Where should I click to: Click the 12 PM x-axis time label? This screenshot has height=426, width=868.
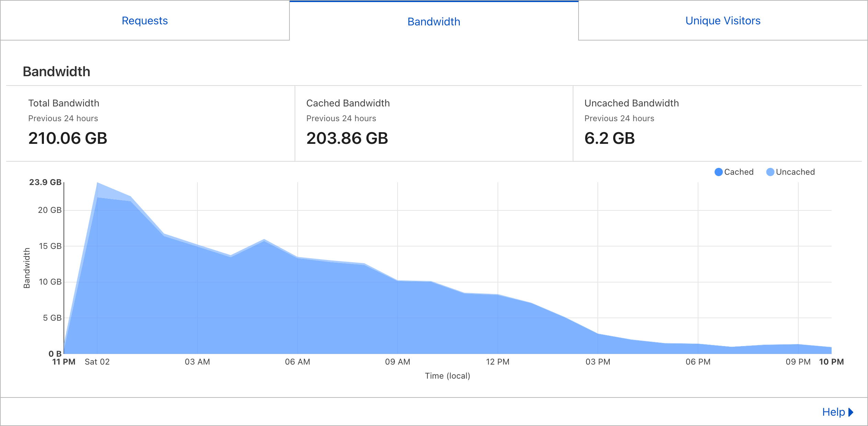tap(498, 362)
